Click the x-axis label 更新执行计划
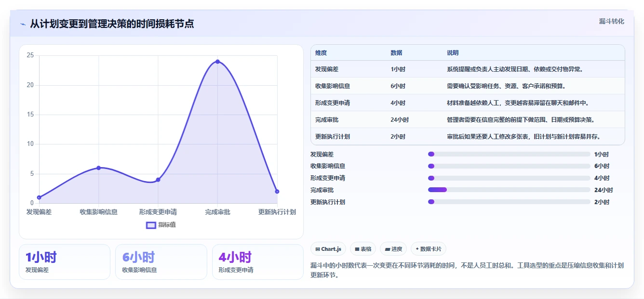Viewport: 644px width, 299px height. [x=277, y=212]
